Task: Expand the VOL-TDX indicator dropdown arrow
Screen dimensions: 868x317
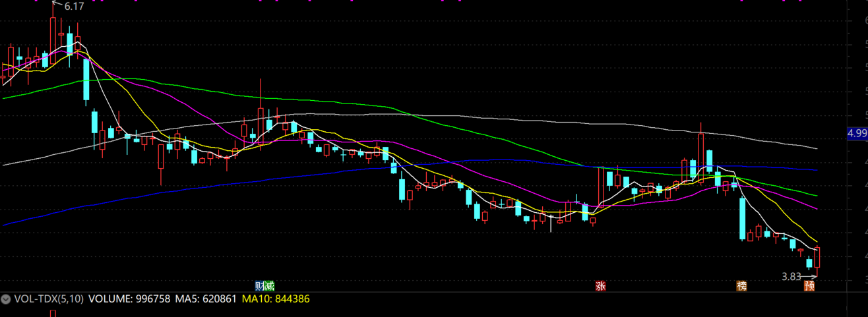Action: click(6, 299)
